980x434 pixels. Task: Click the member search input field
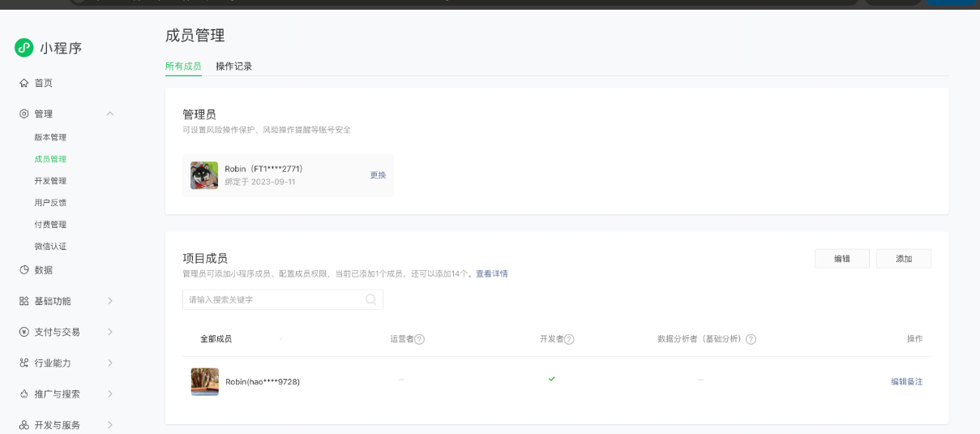tap(274, 299)
